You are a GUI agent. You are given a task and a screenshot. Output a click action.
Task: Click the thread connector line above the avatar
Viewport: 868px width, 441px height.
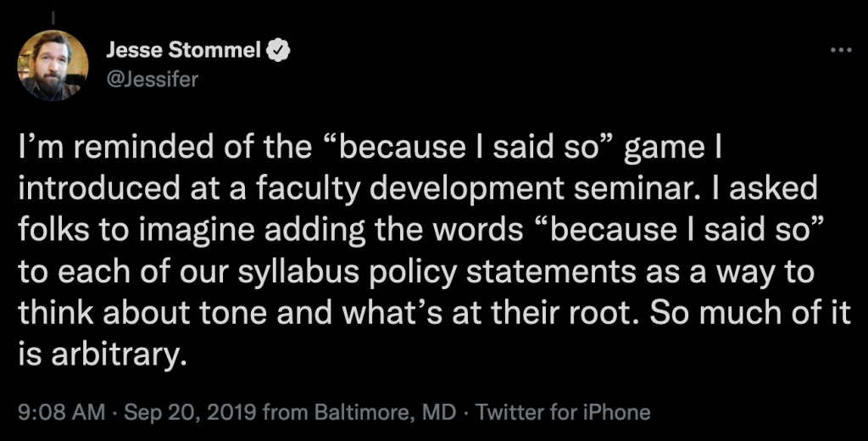point(53,18)
